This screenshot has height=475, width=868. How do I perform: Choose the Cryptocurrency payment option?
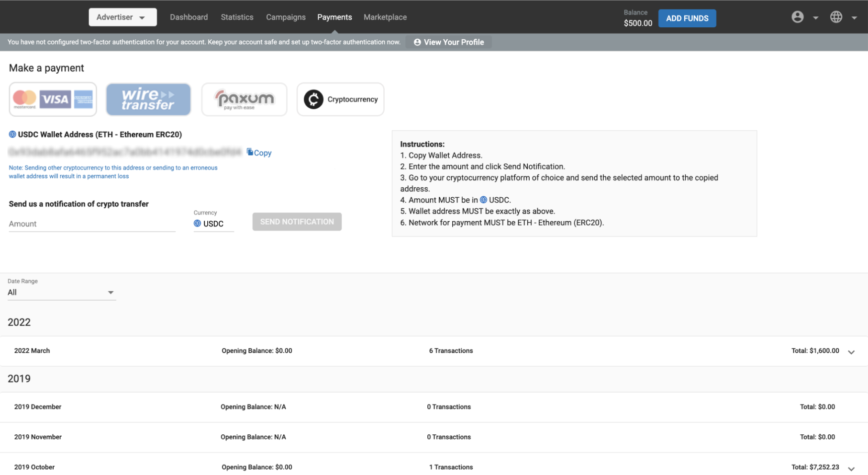click(340, 99)
